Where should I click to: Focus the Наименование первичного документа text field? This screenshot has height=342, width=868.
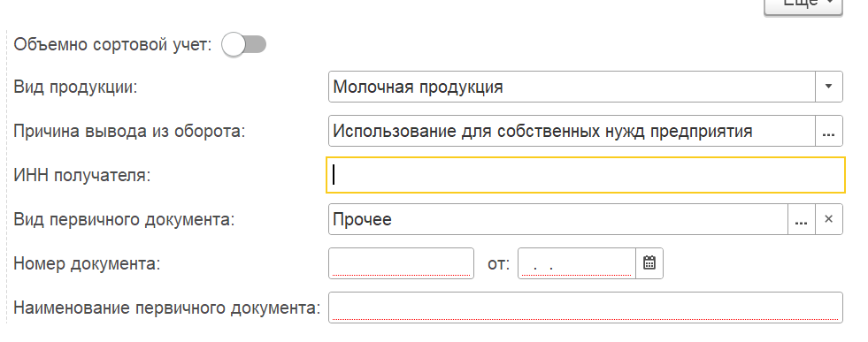586,308
